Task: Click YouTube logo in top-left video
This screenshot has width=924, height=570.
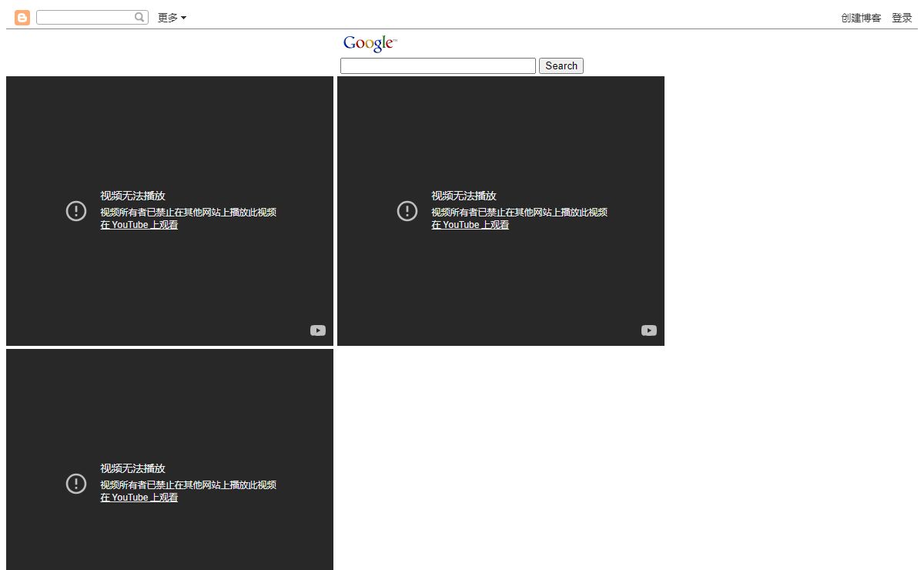Action: coord(318,330)
